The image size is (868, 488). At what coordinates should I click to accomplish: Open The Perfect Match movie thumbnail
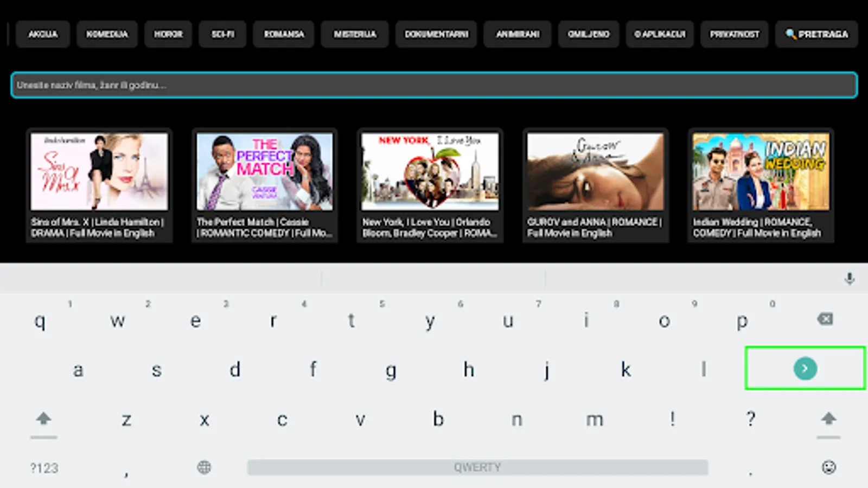pos(265,171)
